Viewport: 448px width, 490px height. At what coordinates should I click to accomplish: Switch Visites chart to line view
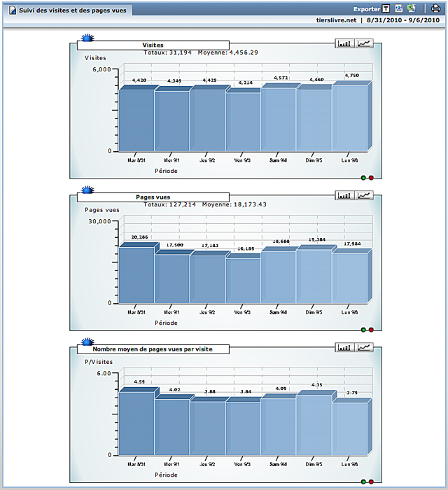[x=365, y=43]
